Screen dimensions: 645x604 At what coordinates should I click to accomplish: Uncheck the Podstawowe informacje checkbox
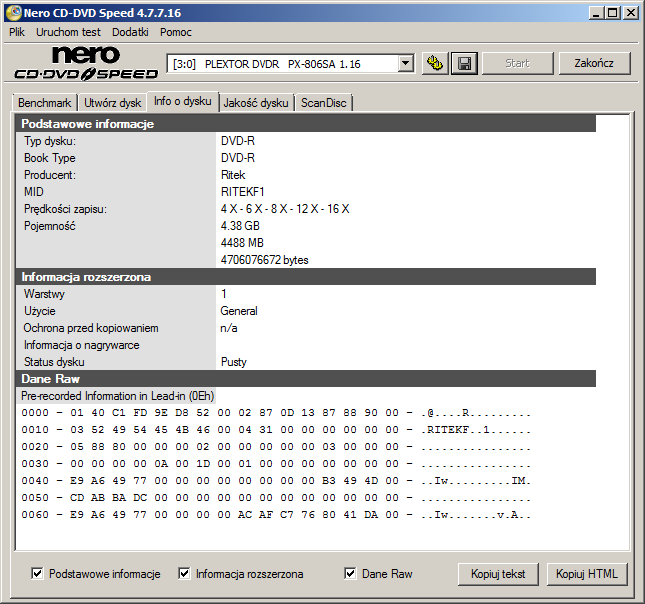point(37,573)
